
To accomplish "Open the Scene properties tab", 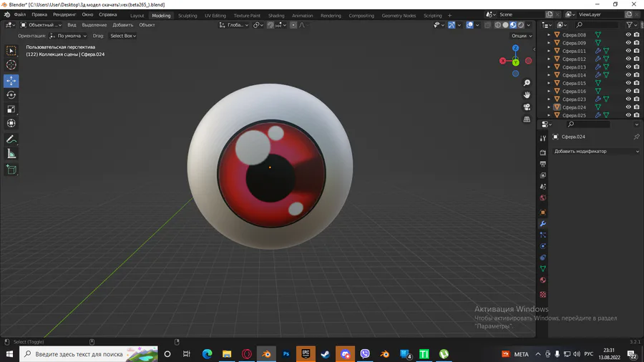I will [x=543, y=187].
